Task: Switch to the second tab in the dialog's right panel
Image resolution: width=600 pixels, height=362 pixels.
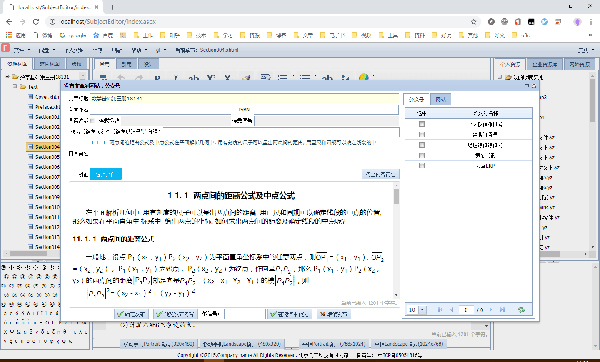Action: click(440, 99)
